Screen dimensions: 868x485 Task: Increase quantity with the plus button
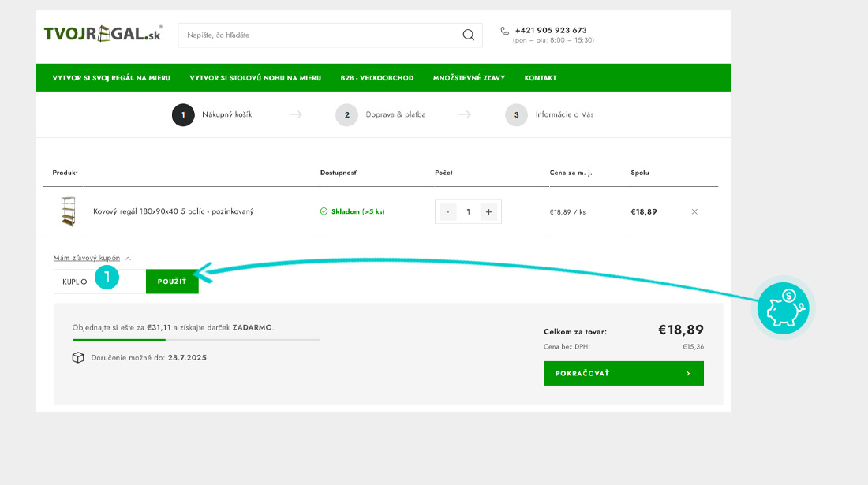coord(488,211)
